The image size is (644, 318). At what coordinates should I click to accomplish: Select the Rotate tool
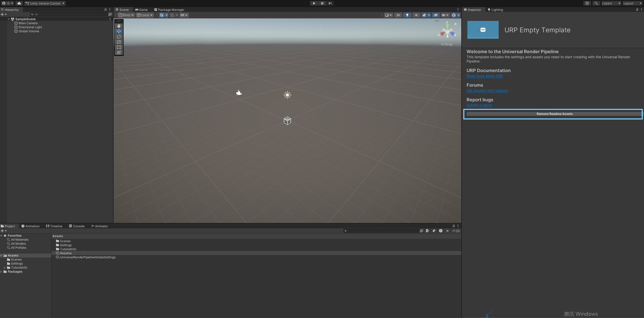(x=119, y=37)
